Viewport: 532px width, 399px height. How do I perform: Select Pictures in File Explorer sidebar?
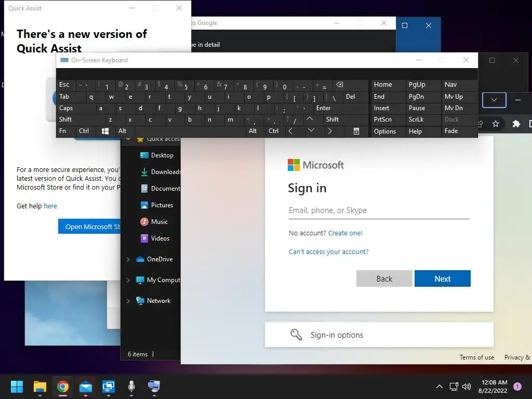coord(157,205)
